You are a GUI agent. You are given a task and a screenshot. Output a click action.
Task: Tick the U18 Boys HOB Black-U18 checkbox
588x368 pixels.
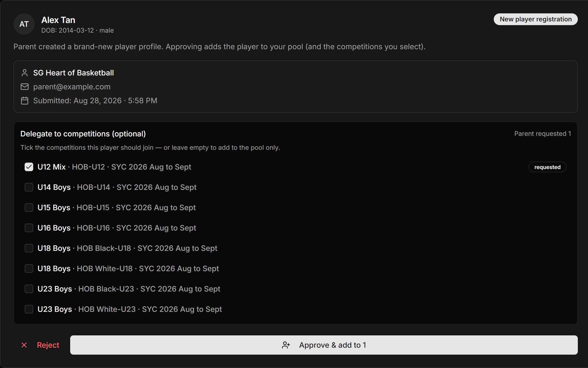29,248
